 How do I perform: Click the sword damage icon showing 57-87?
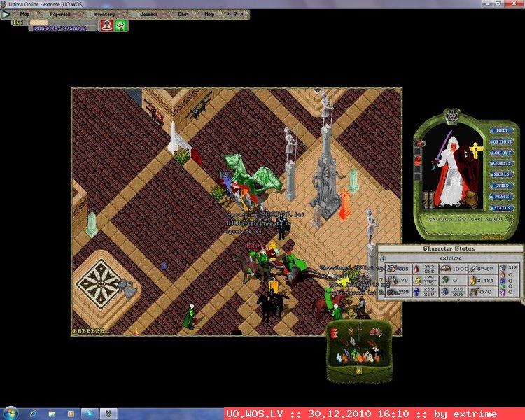pyautogui.click(x=472, y=269)
